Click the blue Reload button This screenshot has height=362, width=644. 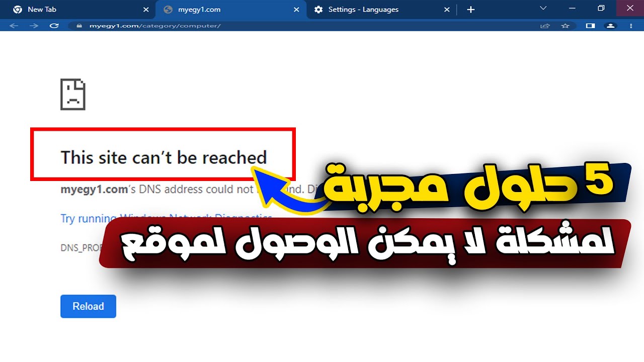88,306
